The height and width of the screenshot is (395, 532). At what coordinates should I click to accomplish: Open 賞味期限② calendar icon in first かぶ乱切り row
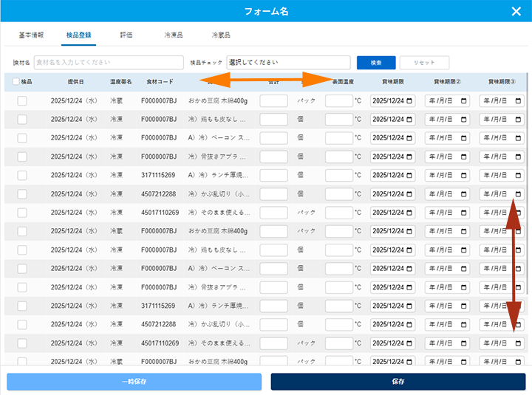pyautogui.click(x=464, y=194)
